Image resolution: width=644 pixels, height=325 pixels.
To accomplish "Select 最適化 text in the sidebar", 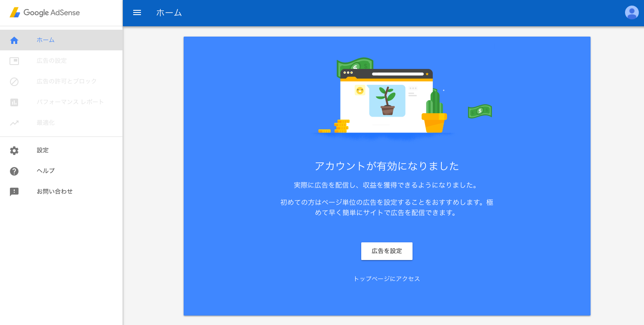I will coord(46,123).
